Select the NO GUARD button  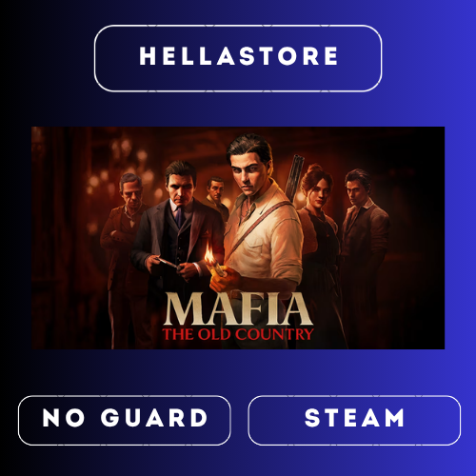point(125,420)
